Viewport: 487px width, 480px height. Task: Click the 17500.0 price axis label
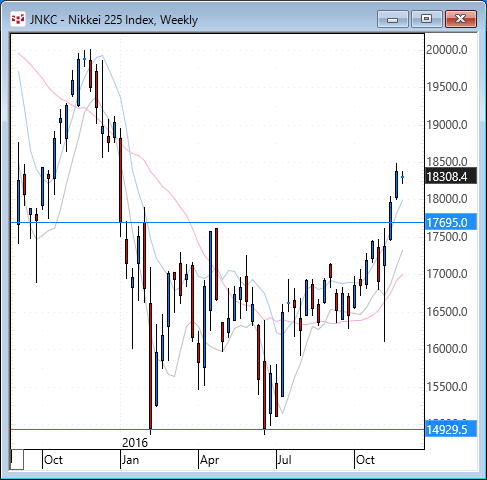pos(447,237)
